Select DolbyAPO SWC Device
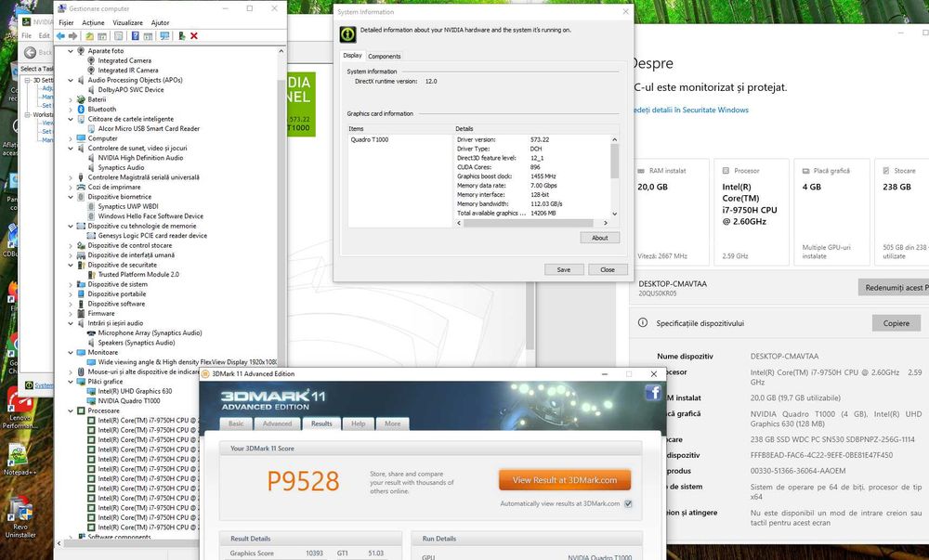The height and width of the screenshot is (560, 929). [131, 89]
